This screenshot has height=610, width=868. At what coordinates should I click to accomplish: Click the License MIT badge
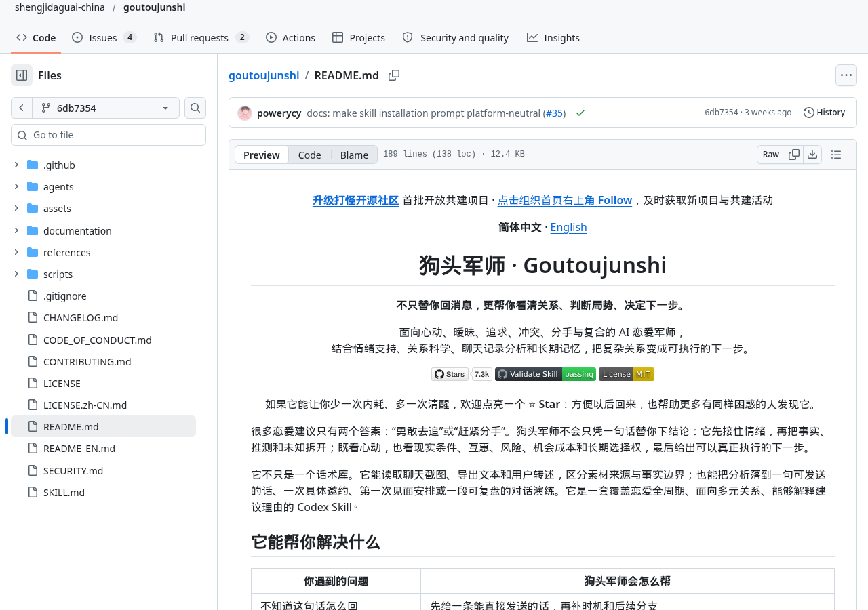(x=627, y=374)
